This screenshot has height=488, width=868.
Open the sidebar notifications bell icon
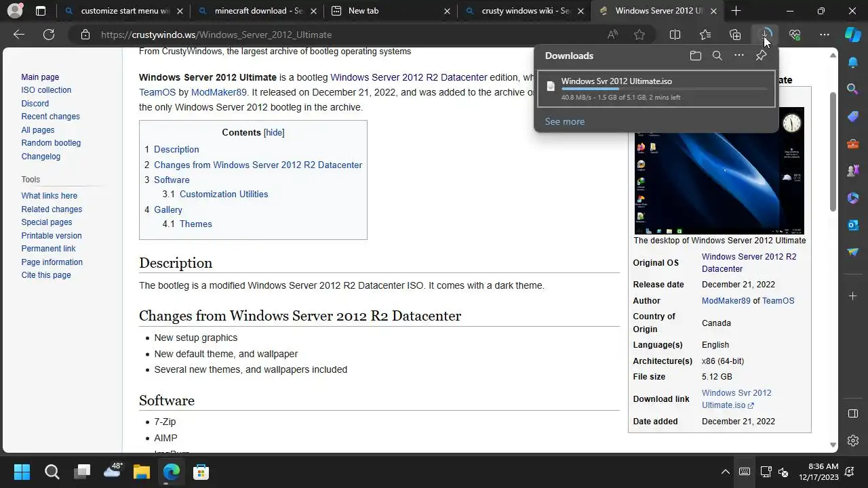853,62
